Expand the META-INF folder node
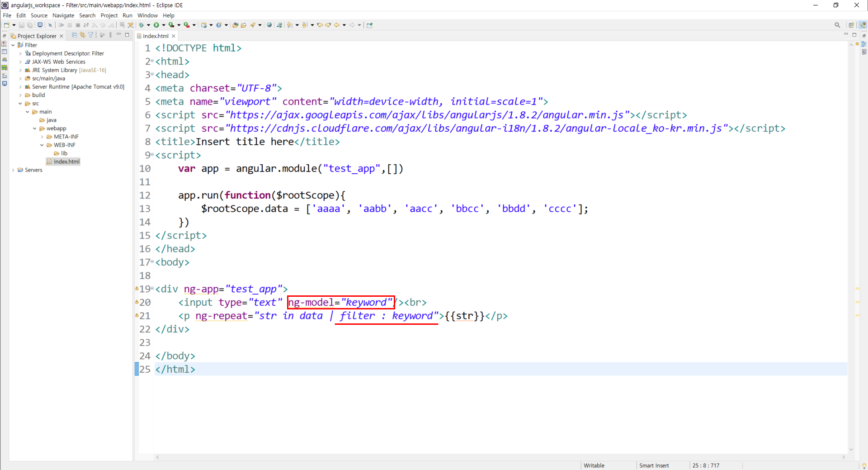The height and width of the screenshot is (470, 868). 42,137
